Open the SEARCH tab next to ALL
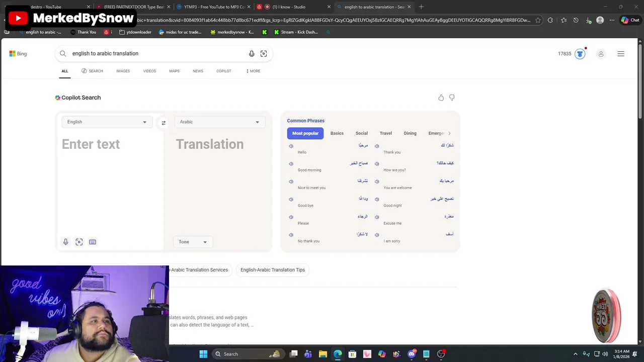Viewport: 644px width, 362px height. (92, 71)
